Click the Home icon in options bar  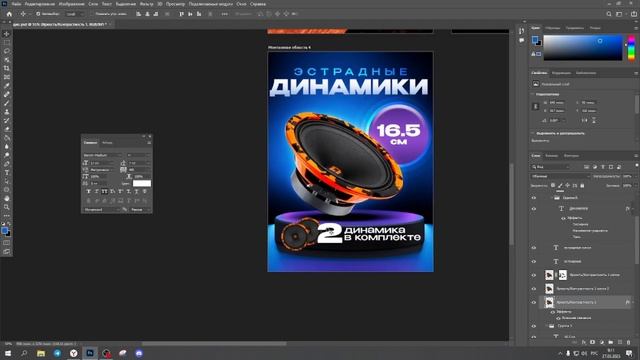click(x=9, y=14)
